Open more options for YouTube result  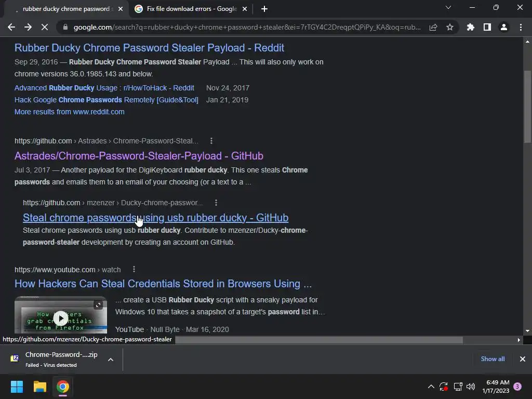134,269
